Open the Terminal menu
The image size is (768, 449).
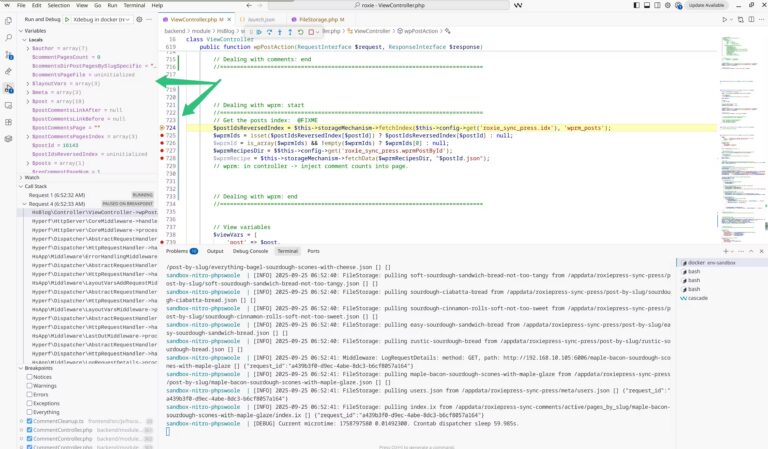point(134,5)
